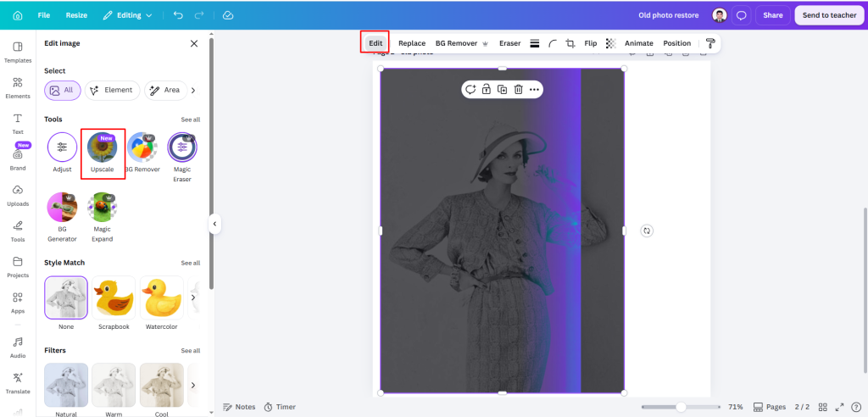Image resolution: width=868 pixels, height=417 pixels.
Task: Undo the last action
Action: [178, 15]
